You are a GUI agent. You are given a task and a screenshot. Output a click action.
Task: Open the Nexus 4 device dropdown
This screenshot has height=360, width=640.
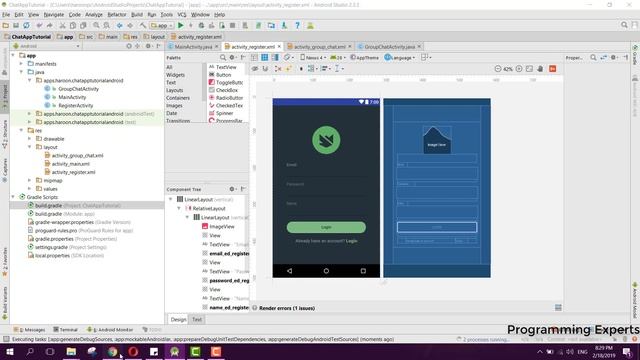313,58
